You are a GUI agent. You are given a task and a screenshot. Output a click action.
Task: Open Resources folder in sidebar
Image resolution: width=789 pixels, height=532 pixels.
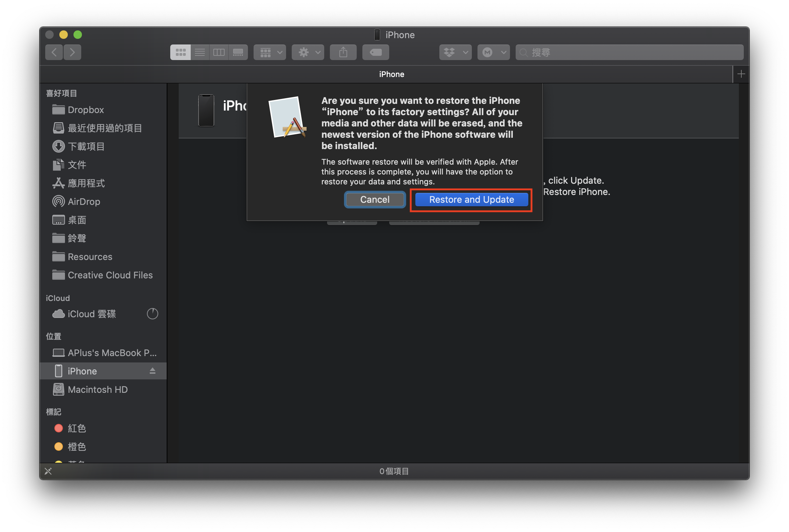[103, 257]
